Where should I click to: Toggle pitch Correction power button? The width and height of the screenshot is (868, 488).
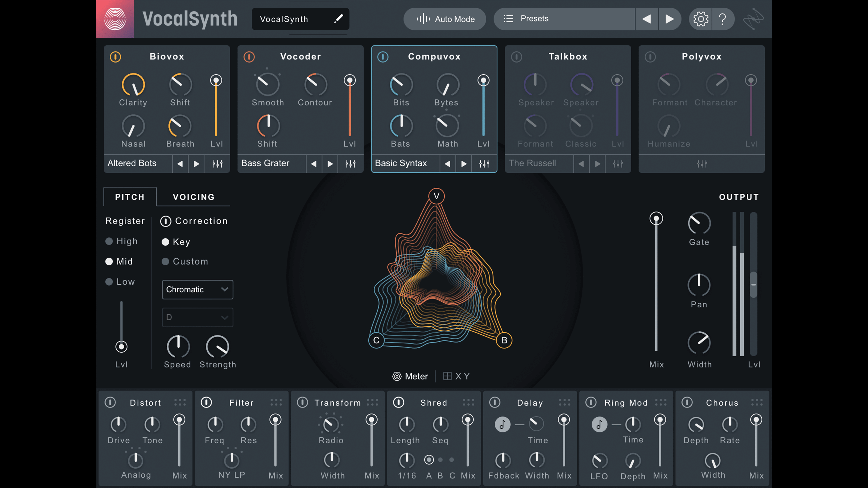click(x=165, y=221)
